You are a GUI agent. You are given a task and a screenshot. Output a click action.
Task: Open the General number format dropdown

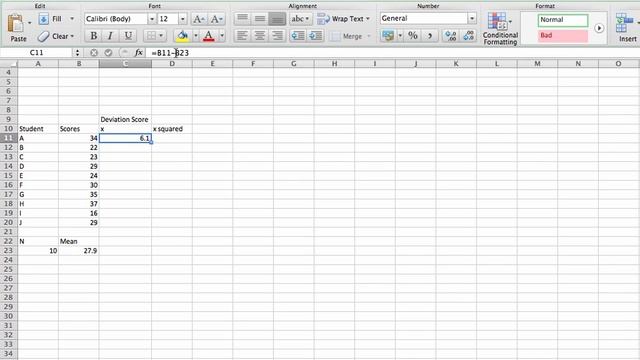click(472, 18)
